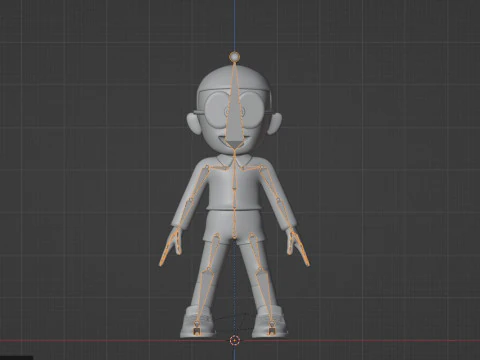Click the 3D cursor at the world origin

tap(235, 341)
